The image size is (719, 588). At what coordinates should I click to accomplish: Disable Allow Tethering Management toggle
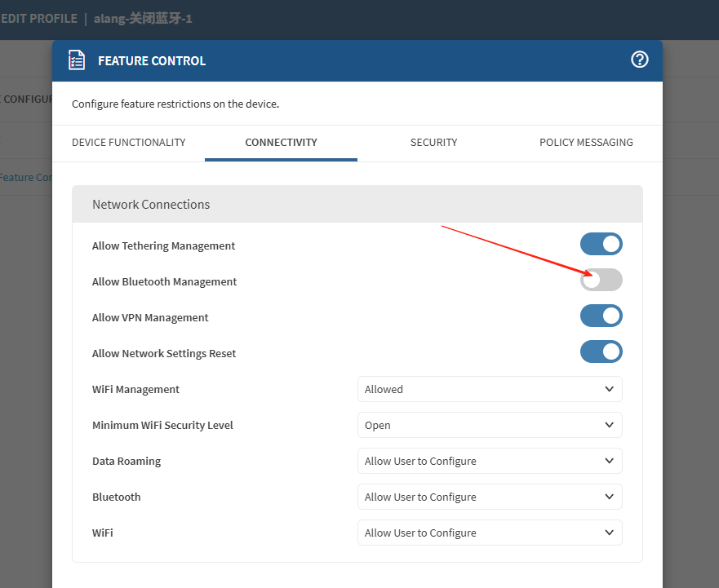601,244
